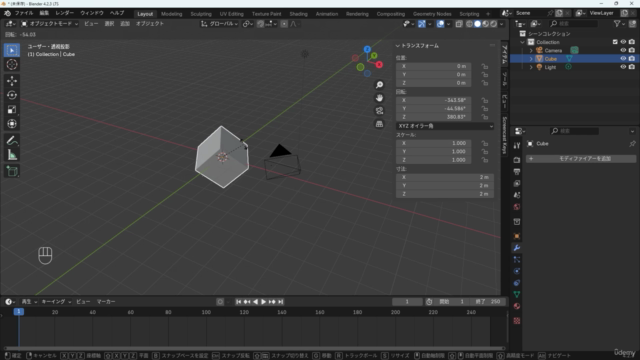This screenshot has width=640, height=360.
Task: Collapse the Transform panel
Action: tap(398, 46)
